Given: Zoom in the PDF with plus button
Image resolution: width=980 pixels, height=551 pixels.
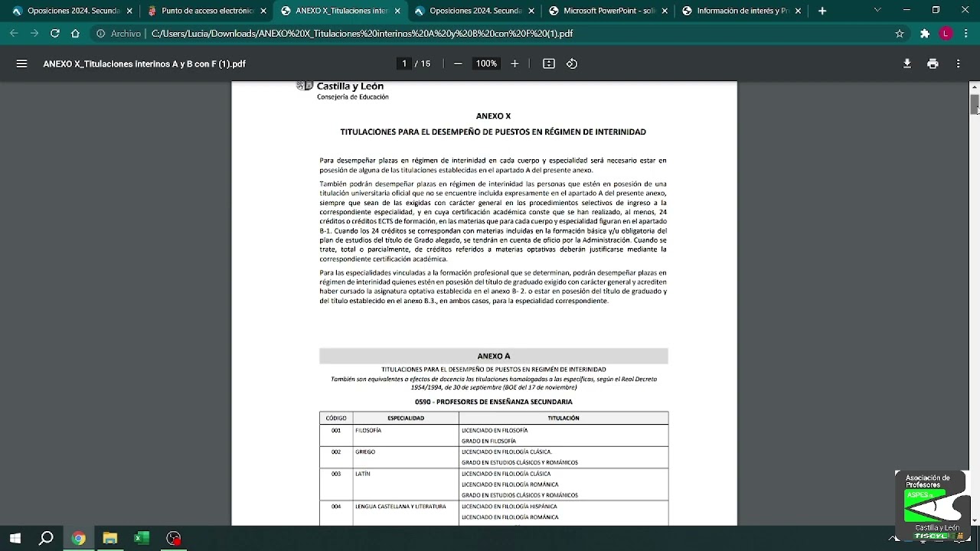Looking at the screenshot, I should point(514,64).
